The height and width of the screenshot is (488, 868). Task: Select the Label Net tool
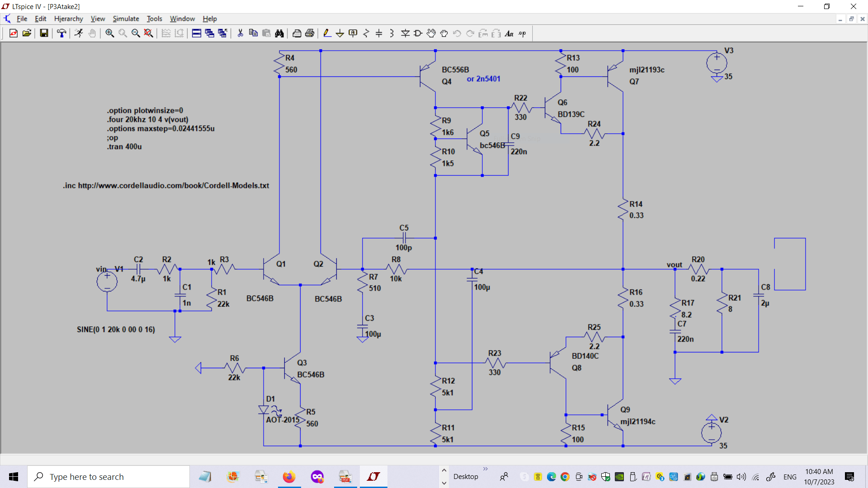coord(353,33)
